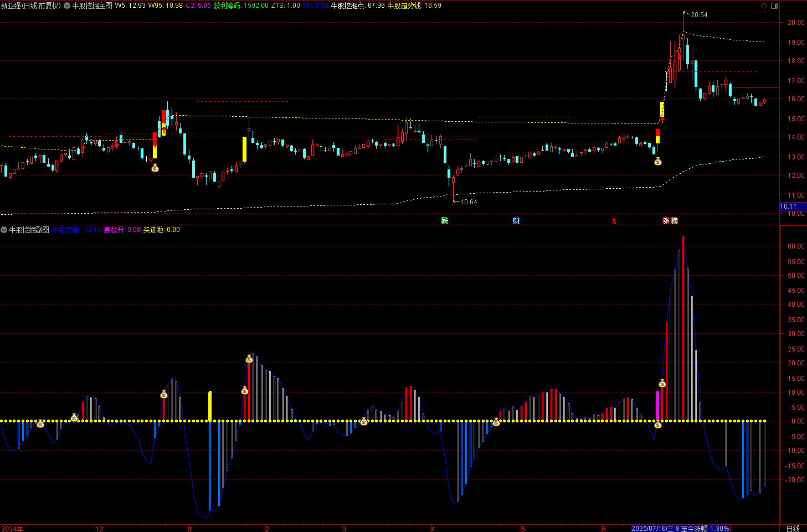
Task: Click the month 3 marker on the timeline
Action: click(344, 529)
